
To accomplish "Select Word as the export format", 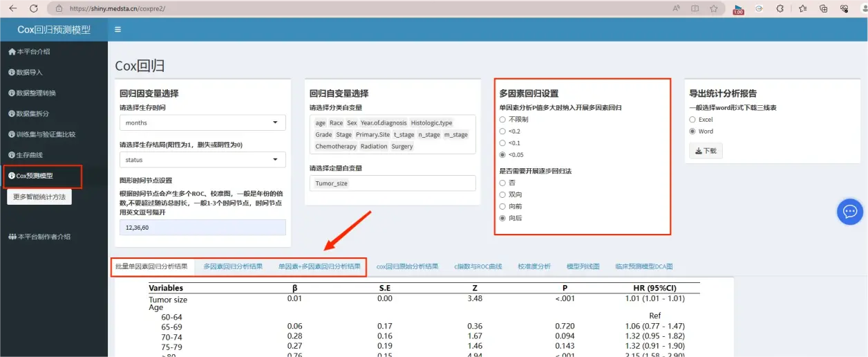I will point(692,131).
